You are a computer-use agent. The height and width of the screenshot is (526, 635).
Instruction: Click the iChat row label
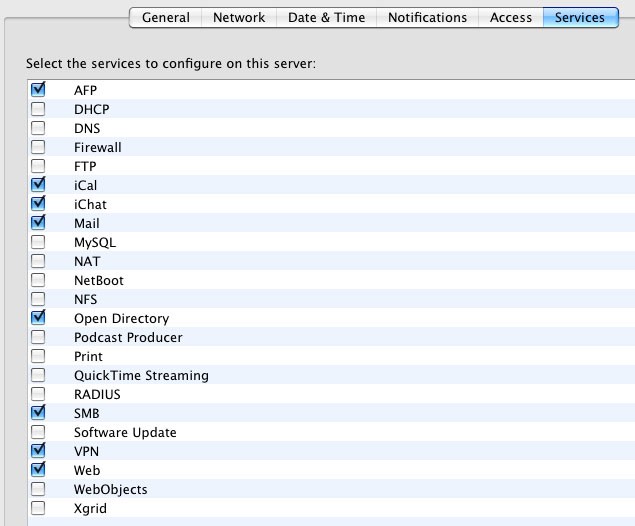click(90, 204)
